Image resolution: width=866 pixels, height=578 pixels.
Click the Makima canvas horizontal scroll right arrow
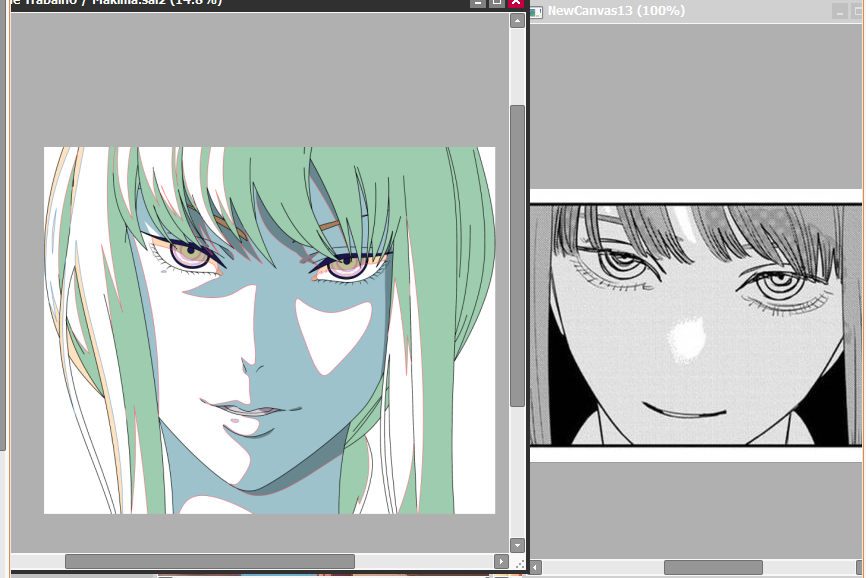501,561
